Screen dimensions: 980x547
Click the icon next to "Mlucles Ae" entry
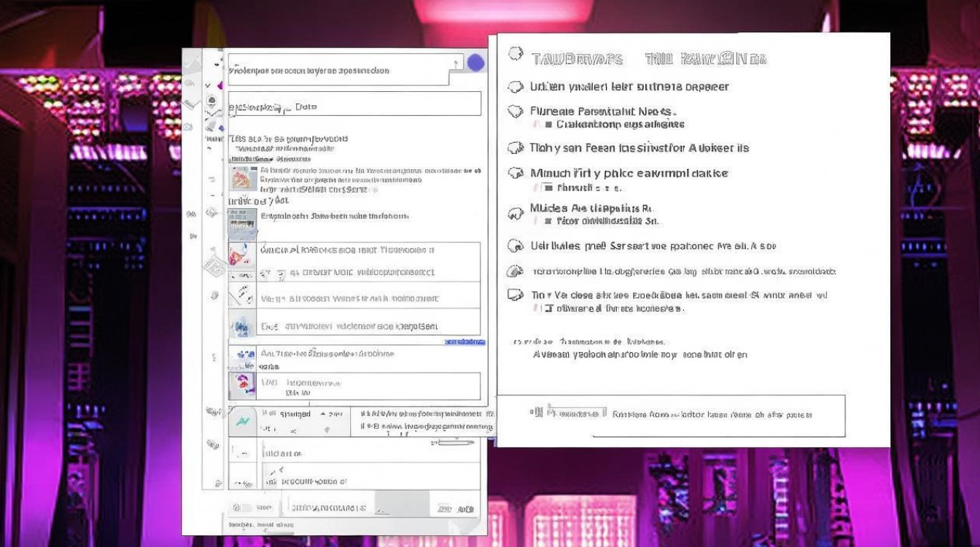[x=516, y=214]
